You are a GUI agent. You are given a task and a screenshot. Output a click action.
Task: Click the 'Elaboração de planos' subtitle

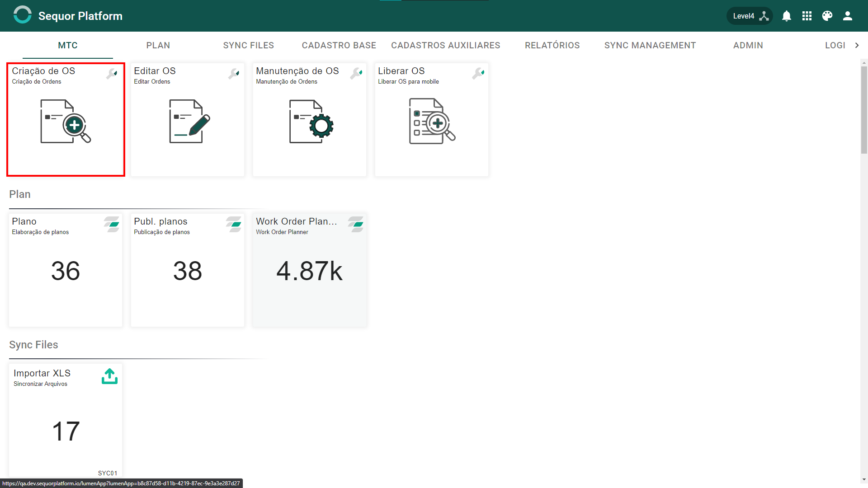40,232
